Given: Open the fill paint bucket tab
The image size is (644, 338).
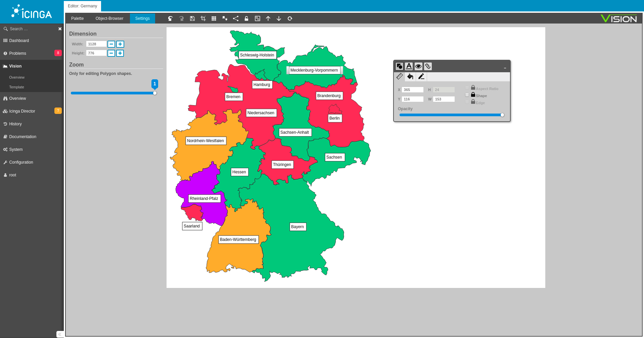Looking at the screenshot, I should tap(410, 77).
